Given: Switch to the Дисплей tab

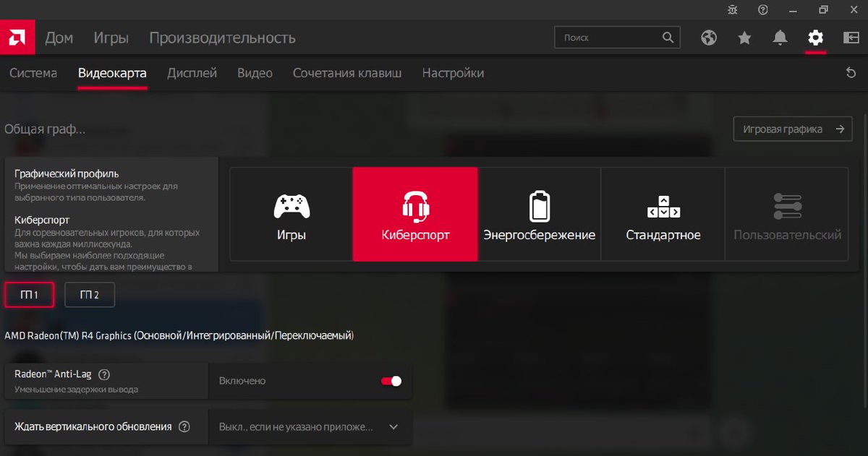Looking at the screenshot, I should pos(192,73).
